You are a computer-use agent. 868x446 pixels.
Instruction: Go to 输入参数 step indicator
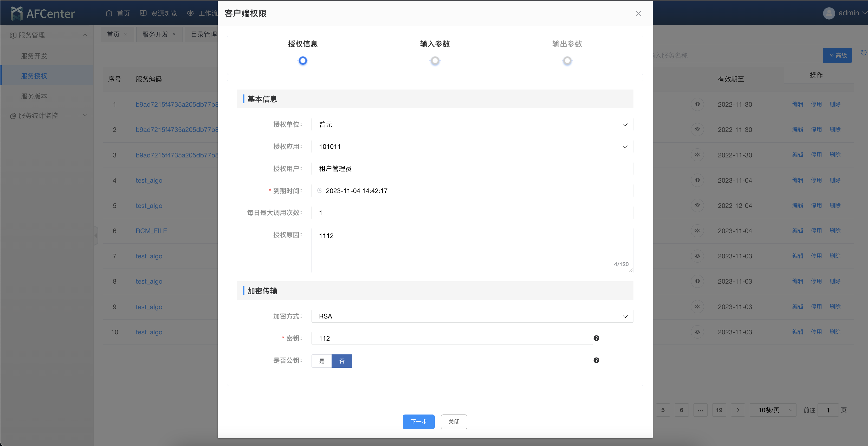435,61
